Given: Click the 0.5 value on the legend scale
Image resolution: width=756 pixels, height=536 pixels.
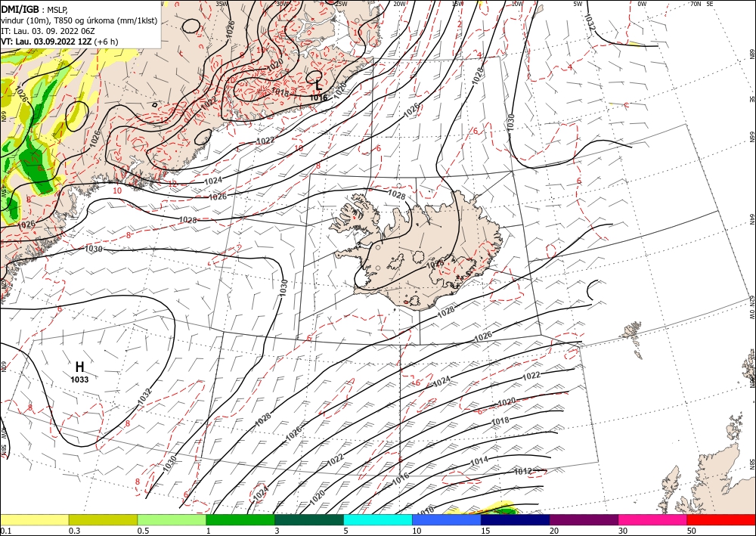Looking at the screenshot, I should [x=143, y=531].
